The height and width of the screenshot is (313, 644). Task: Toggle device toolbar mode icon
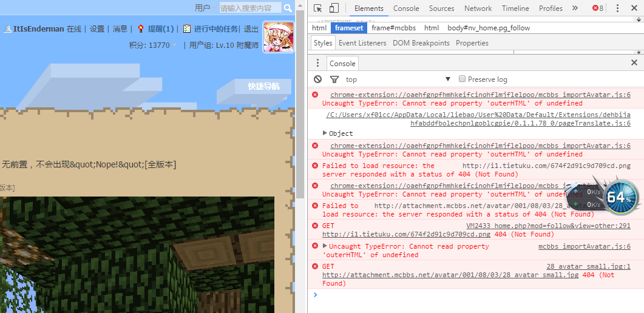click(x=334, y=8)
